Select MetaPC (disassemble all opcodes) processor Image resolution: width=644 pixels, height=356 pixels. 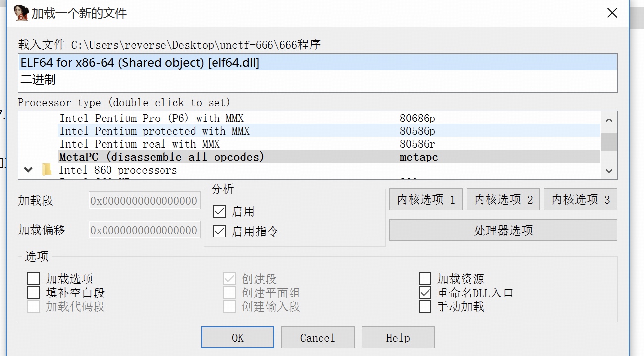pyautogui.click(x=161, y=157)
